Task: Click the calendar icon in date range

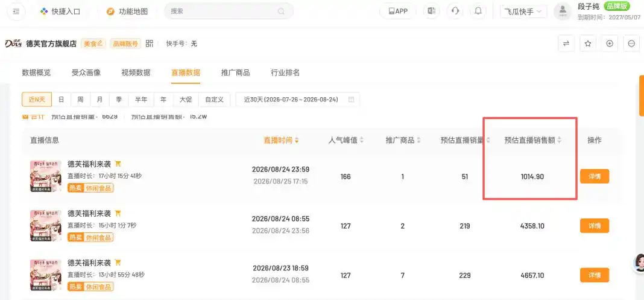Action: coord(351,100)
